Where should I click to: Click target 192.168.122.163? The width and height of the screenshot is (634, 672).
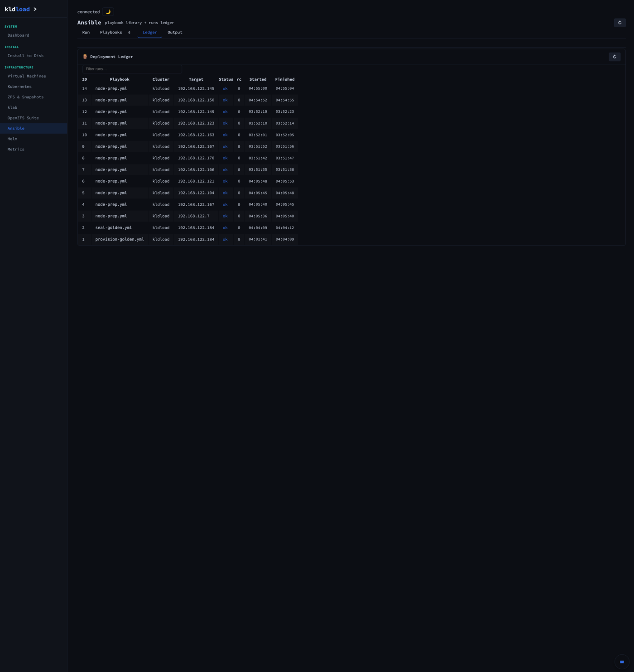196,135
